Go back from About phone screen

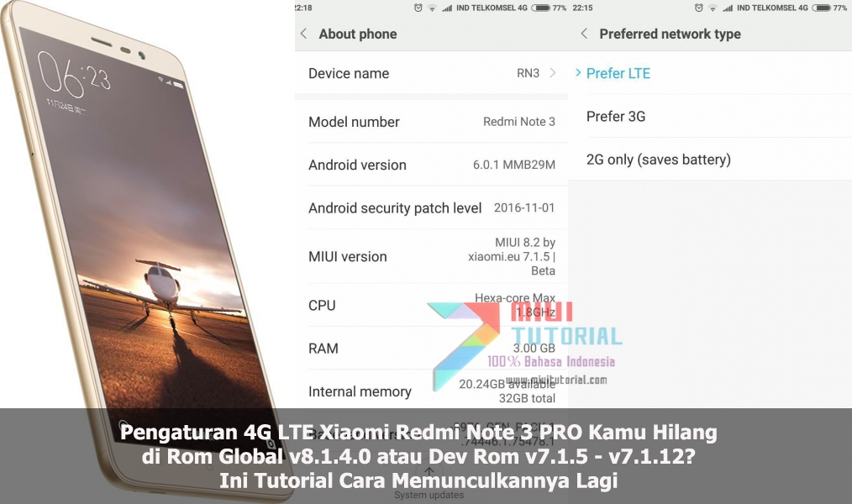303,34
